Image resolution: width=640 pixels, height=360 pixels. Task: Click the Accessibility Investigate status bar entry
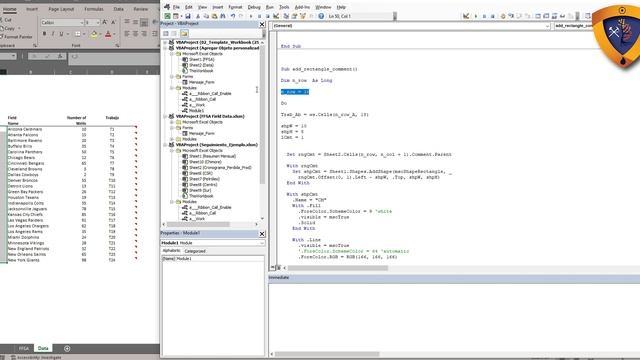(x=36, y=358)
